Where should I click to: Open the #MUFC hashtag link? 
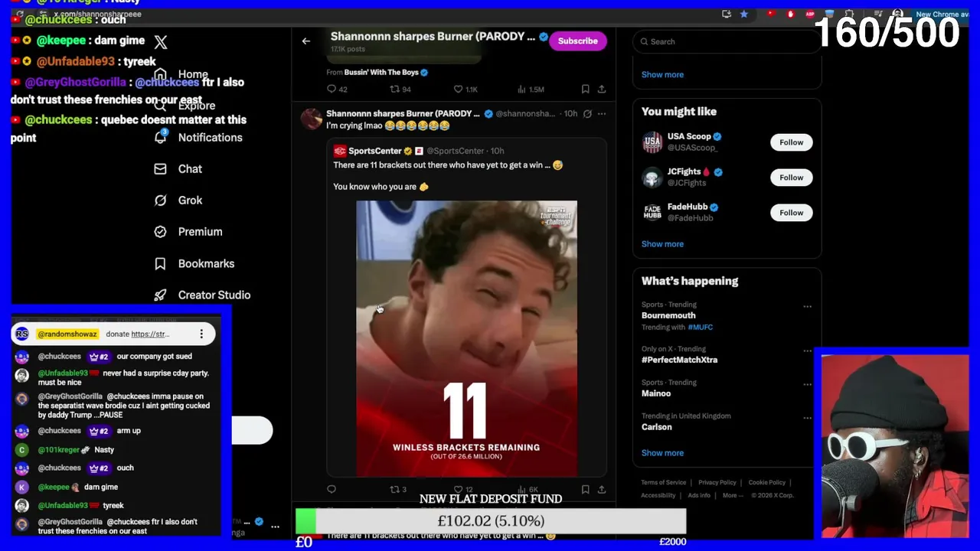[x=700, y=328]
